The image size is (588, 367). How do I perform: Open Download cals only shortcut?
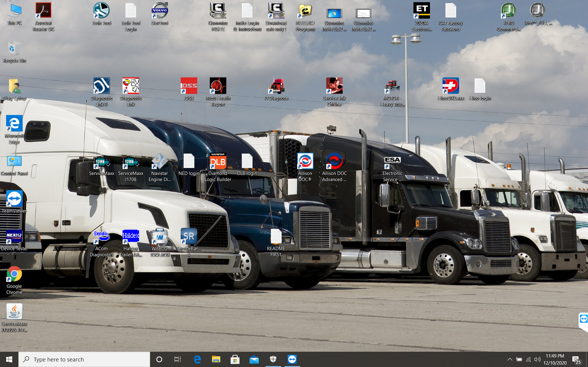click(x=276, y=17)
